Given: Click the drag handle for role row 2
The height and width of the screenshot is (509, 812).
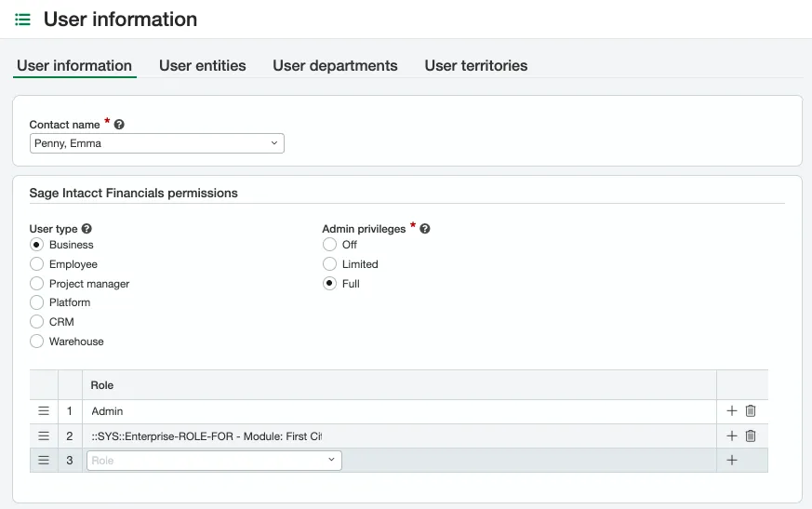Looking at the screenshot, I should pos(44,435).
